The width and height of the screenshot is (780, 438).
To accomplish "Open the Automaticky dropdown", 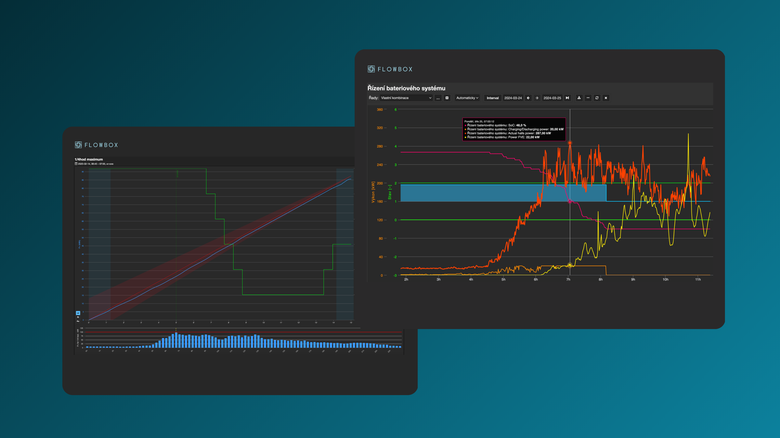I will point(467,98).
